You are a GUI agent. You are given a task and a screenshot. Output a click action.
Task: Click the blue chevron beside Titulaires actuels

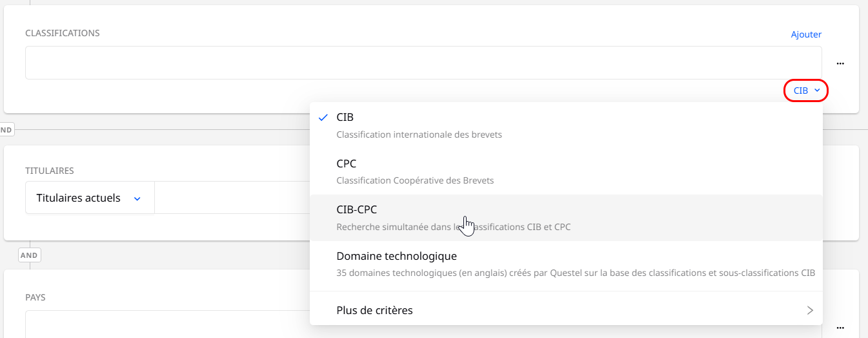coord(137,198)
